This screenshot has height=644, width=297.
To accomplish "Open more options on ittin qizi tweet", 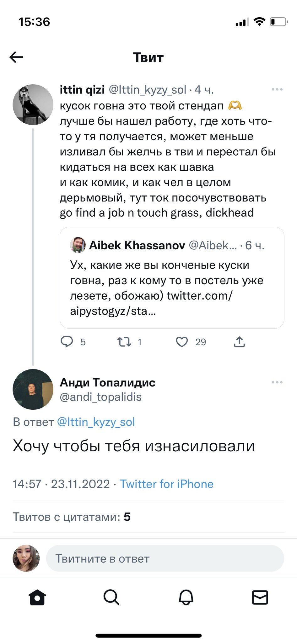I will [x=277, y=90].
